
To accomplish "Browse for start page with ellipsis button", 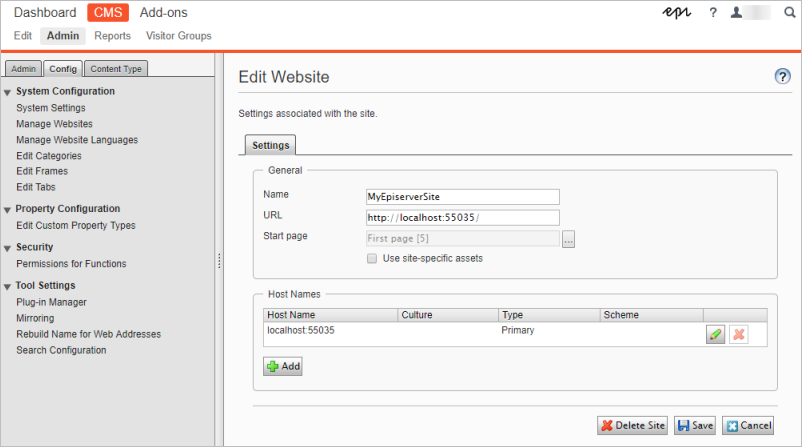I will (x=569, y=239).
